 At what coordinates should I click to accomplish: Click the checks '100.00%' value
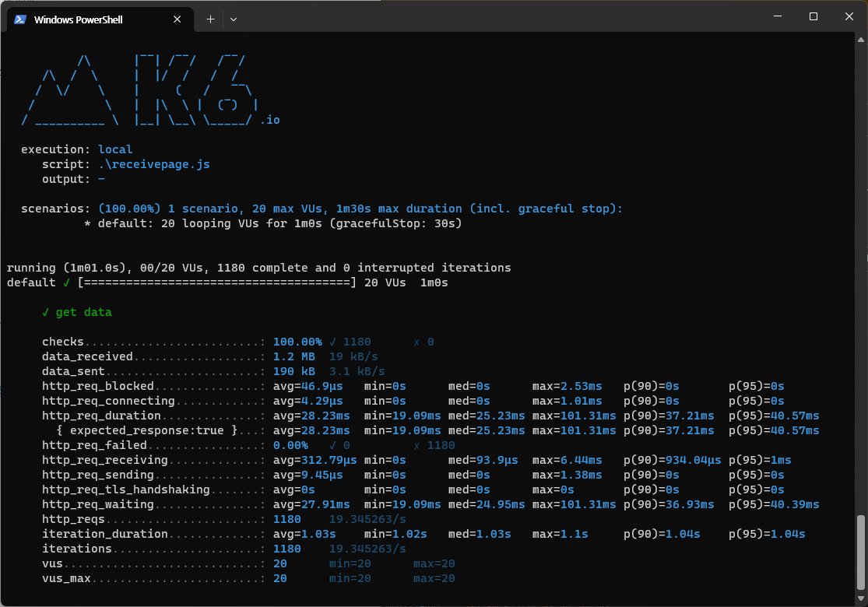(x=297, y=342)
